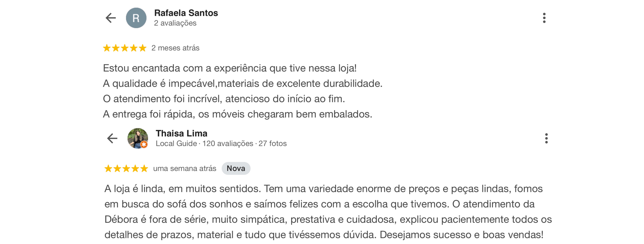Click five-star rating on Rafaela's review
Image resolution: width=644 pixels, height=244 pixels.
pos(125,48)
